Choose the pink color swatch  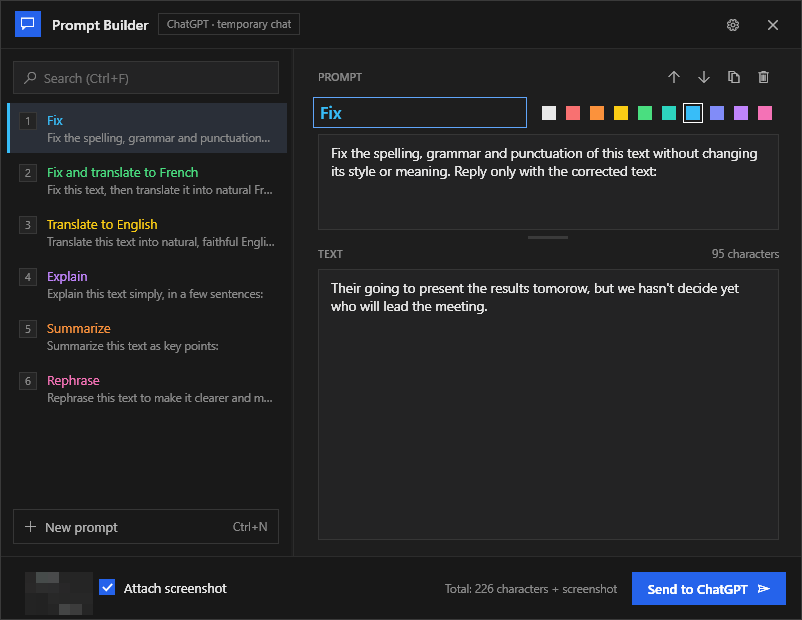pos(765,113)
